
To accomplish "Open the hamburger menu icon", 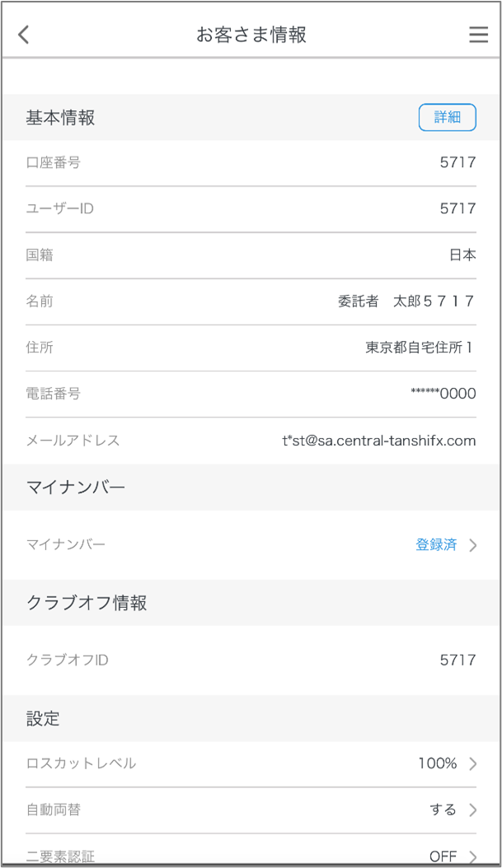I will coord(478,35).
